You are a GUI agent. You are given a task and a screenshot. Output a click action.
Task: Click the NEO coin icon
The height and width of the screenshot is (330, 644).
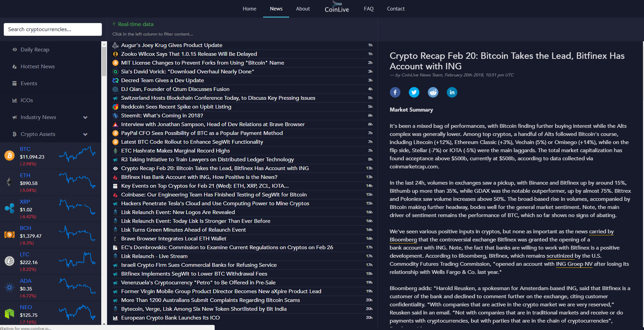coord(9,314)
